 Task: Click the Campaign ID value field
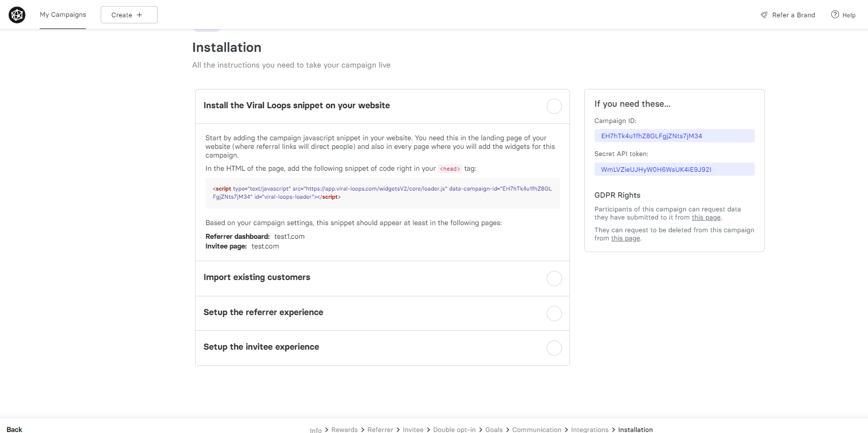point(674,136)
